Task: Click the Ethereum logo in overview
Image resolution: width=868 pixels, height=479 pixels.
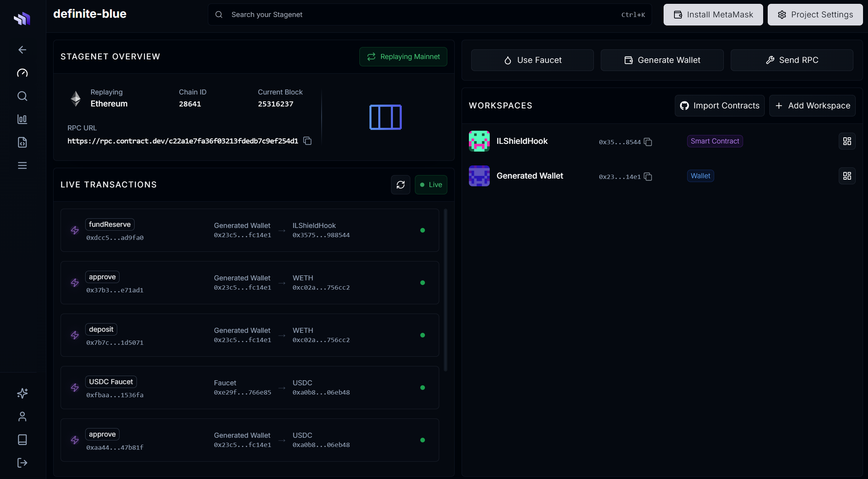Action: pos(76,99)
